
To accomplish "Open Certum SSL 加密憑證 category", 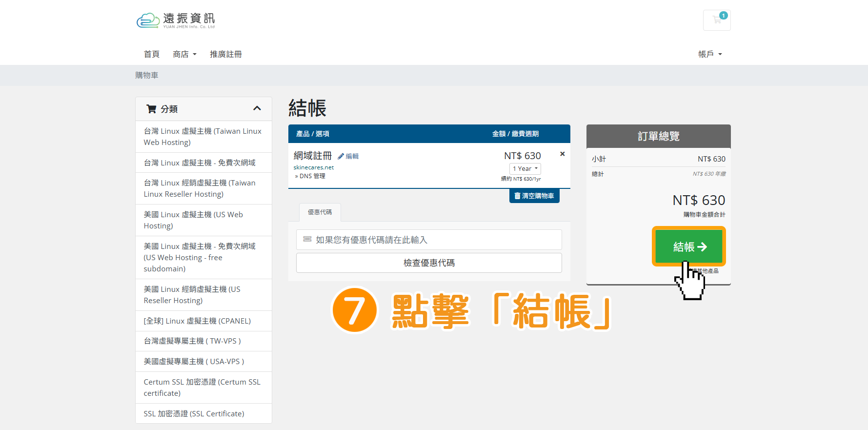I will tap(203, 388).
